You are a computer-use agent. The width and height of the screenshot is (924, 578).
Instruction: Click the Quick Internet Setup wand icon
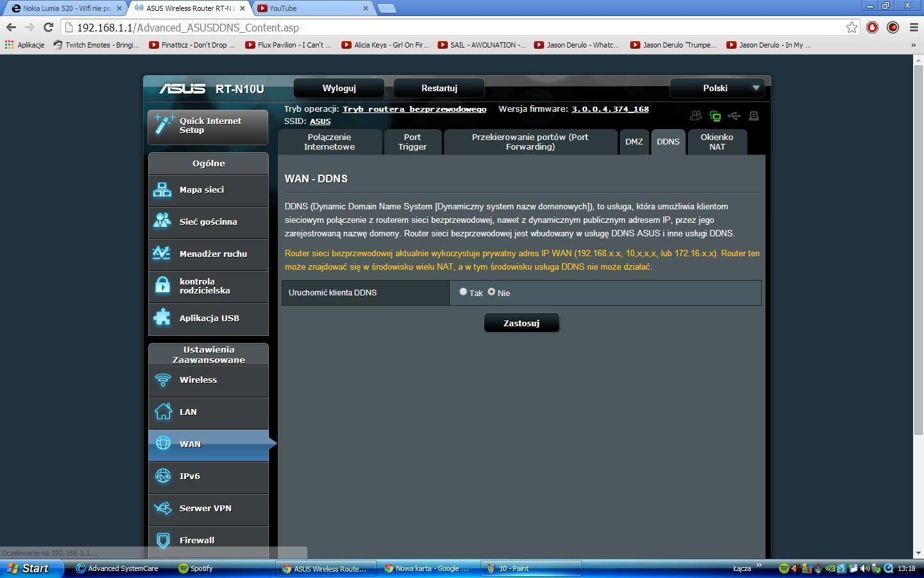[x=164, y=125]
